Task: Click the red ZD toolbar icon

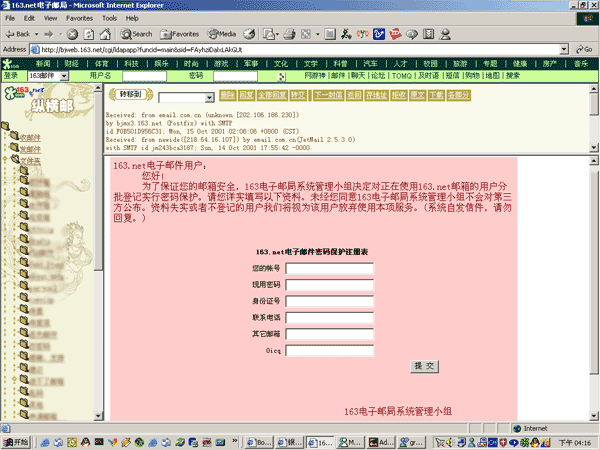Action: 395,34
